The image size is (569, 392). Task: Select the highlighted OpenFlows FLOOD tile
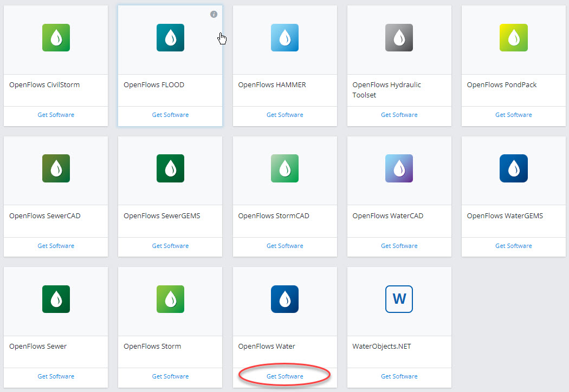[170, 65]
